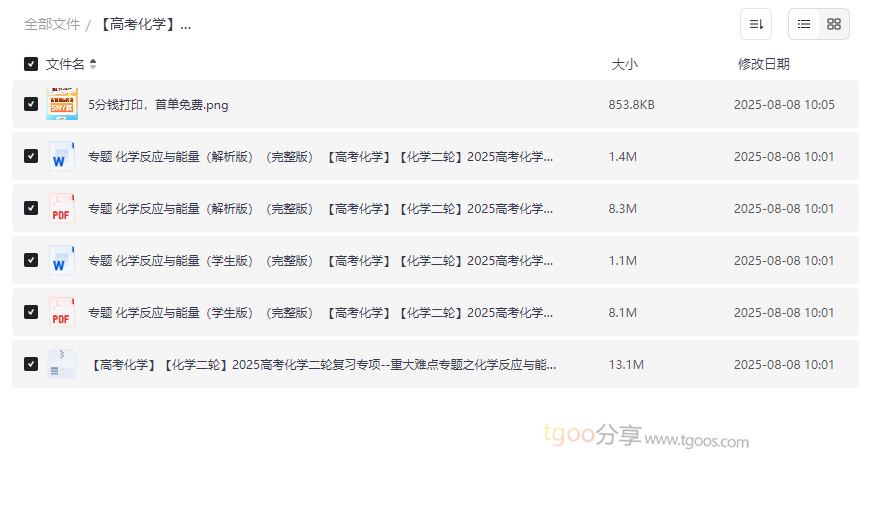Click the 【高考化学】 current folder breadcrumb
Image resolution: width=874 pixels, height=514 pixels.
pos(144,24)
